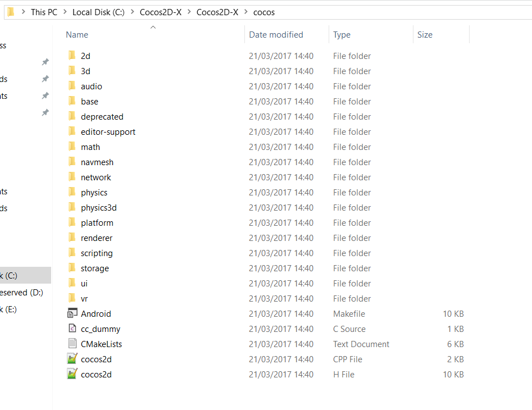
Task: Go to Local Disk (C:) breadcrumb
Action: 98,12
